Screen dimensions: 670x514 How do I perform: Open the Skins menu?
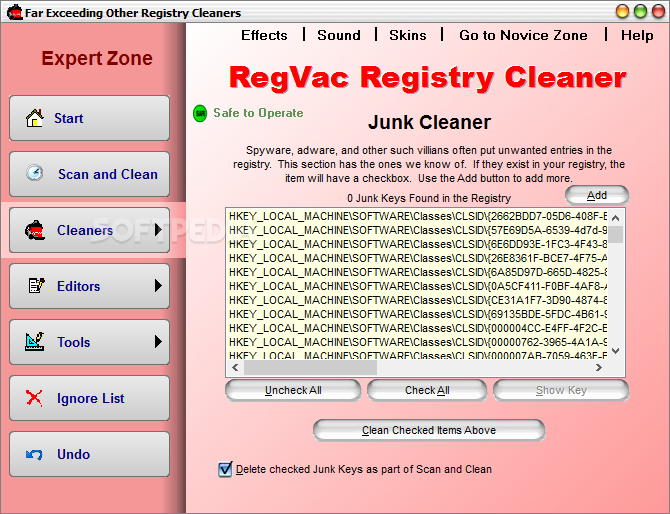pyautogui.click(x=408, y=35)
